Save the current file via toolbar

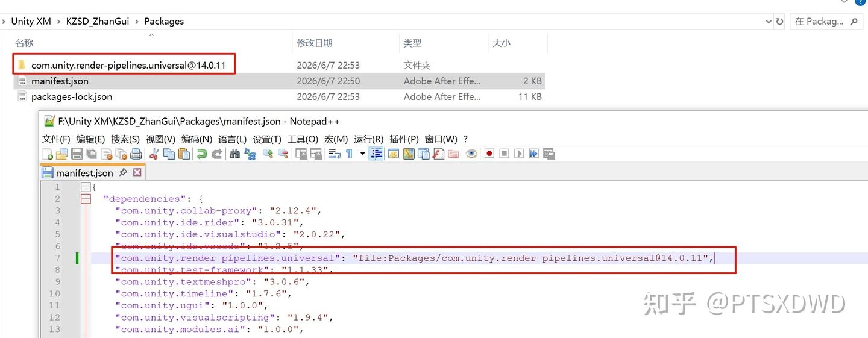pyautogui.click(x=77, y=154)
